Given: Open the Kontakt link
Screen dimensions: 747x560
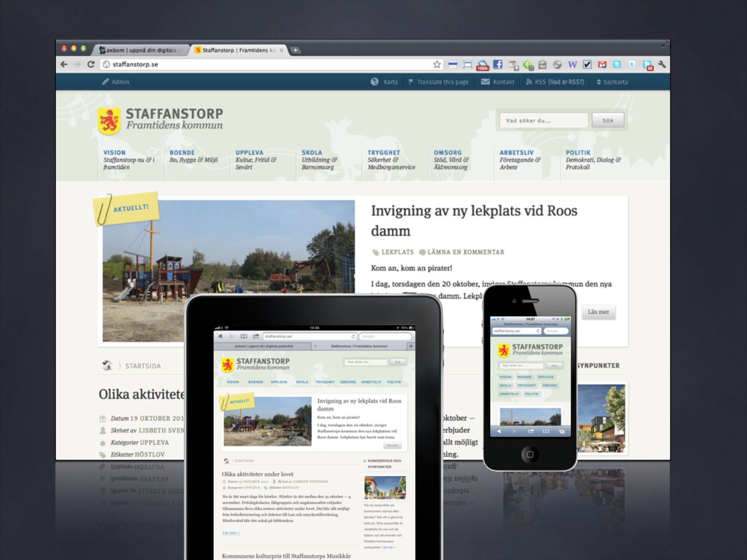Looking at the screenshot, I should tap(498, 82).
